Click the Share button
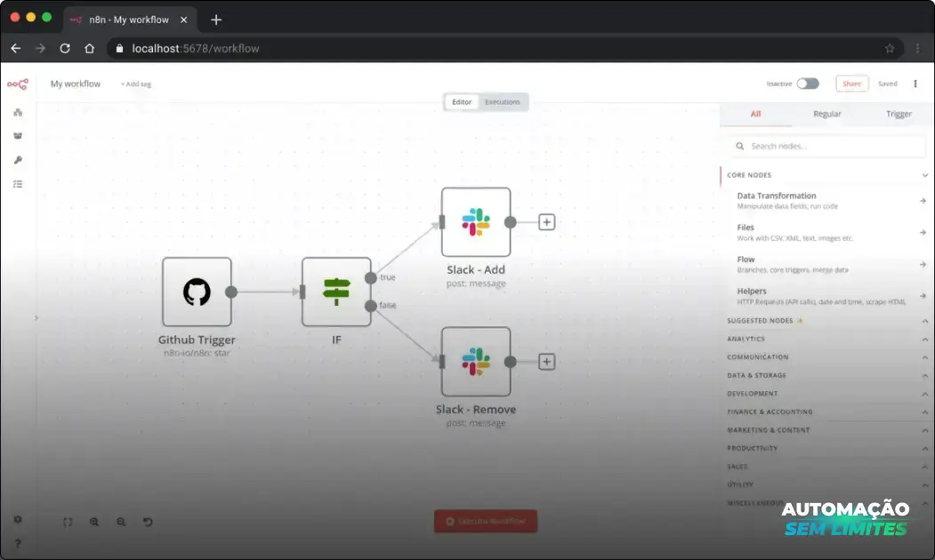935x560 pixels. (x=851, y=84)
